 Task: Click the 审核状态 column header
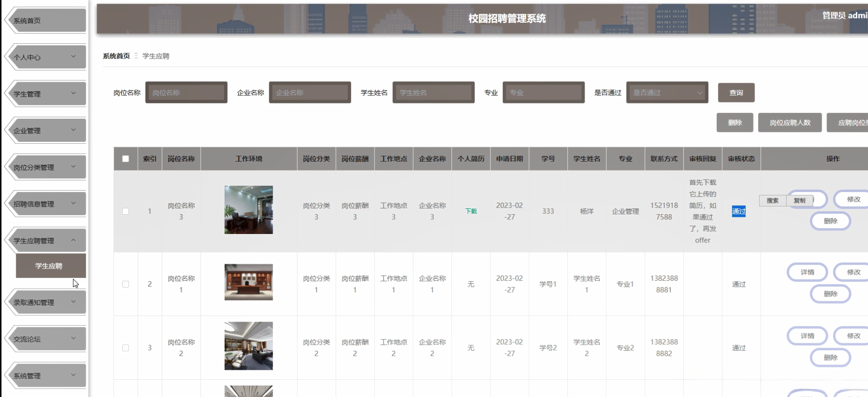coord(741,159)
